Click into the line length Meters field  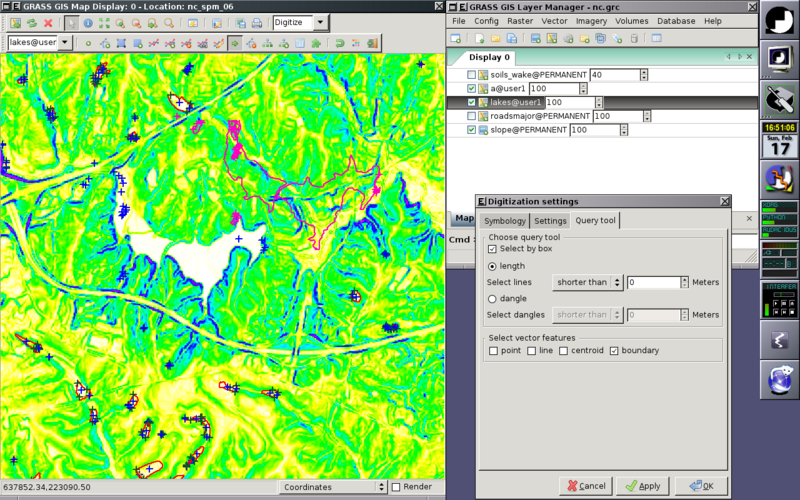coord(654,282)
